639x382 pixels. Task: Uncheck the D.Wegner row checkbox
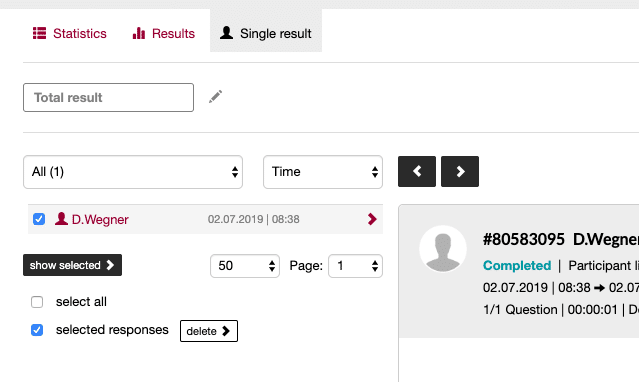coord(39,219)
